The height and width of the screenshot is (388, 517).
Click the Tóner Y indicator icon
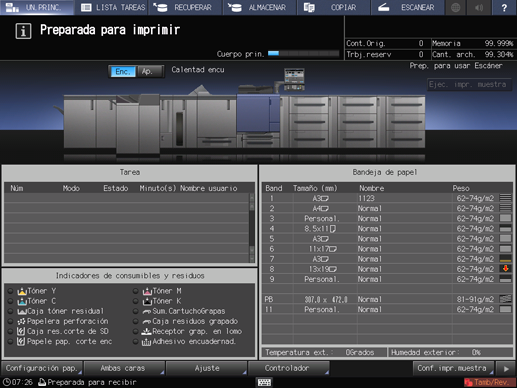(x=22, y=291)
